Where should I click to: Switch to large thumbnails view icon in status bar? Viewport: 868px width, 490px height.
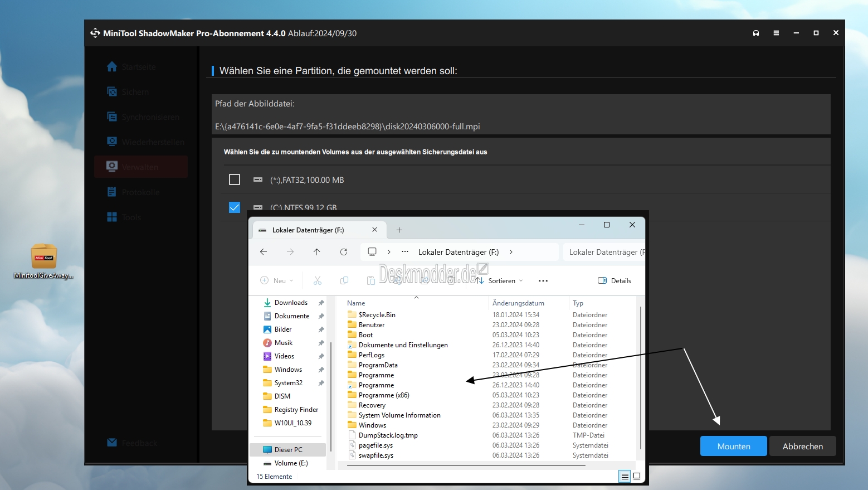tap(637, 476)
